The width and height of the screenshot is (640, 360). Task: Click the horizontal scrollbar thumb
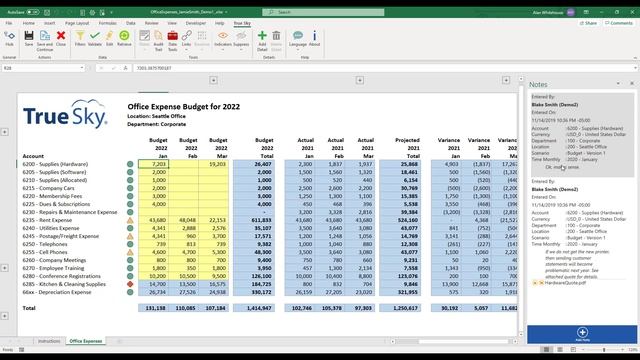click(407, 341)
